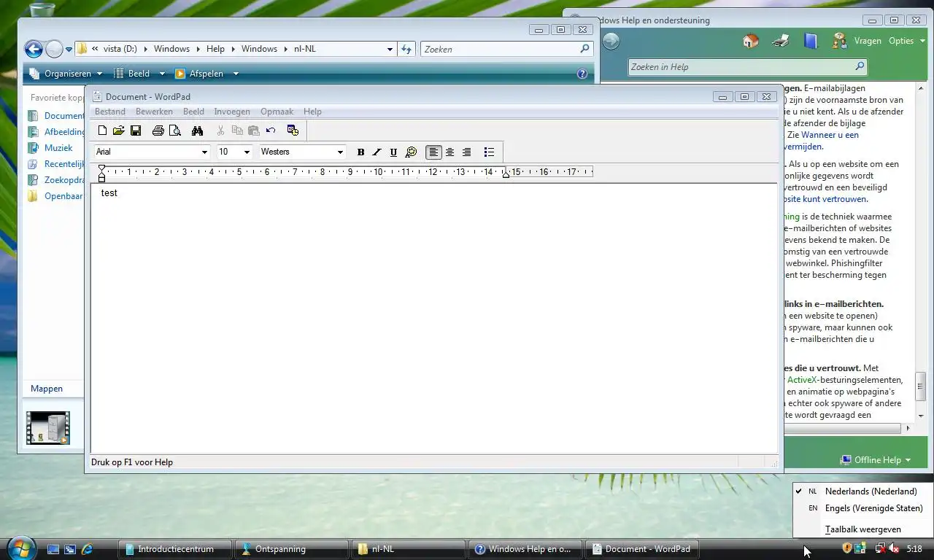
Task: Save the WordPad document
Action: coord(136,131)
